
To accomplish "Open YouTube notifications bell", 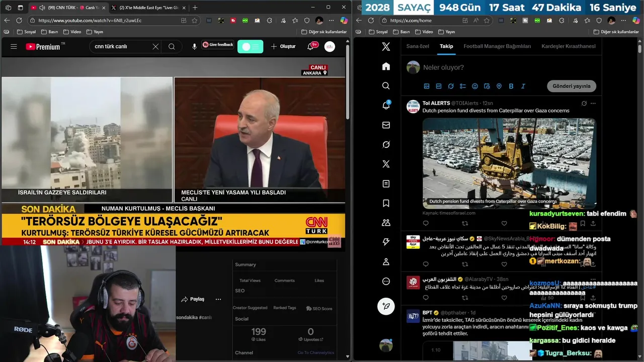I will (x=310, y=46).
